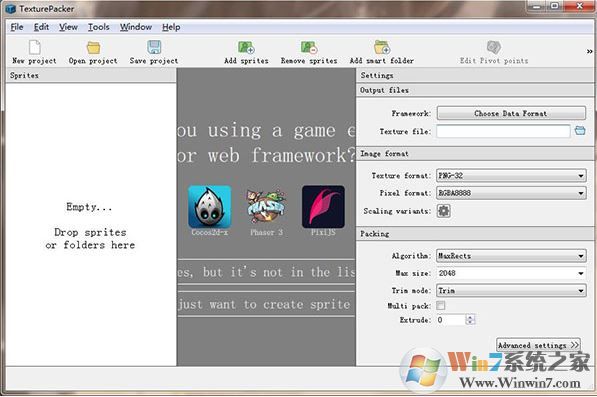Open Pixel format dropdown
The image size is (597, 397).
click(x=511, y=193)
